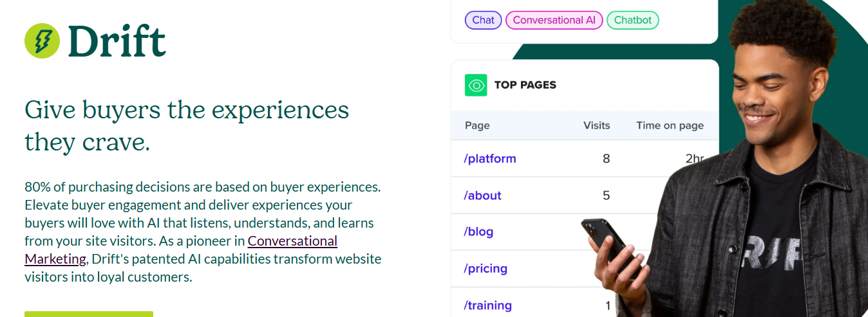
Task: Open the /platform page link
Action: click(490, 158)
